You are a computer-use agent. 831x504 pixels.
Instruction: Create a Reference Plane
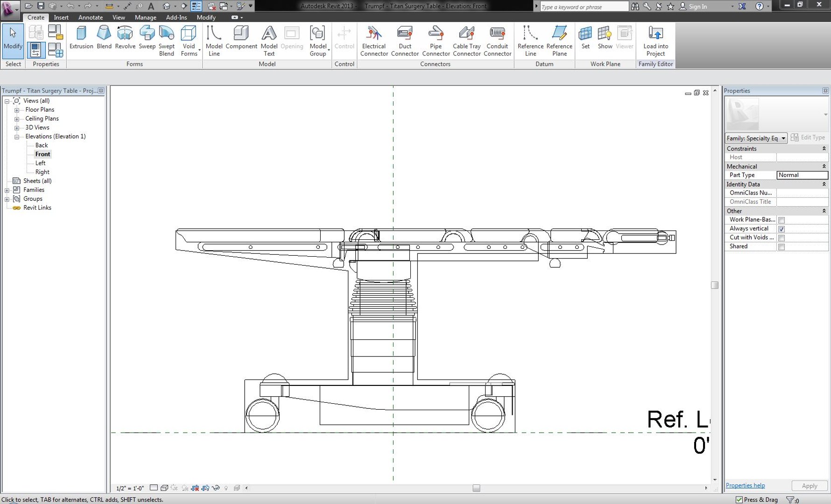[559, 41]
